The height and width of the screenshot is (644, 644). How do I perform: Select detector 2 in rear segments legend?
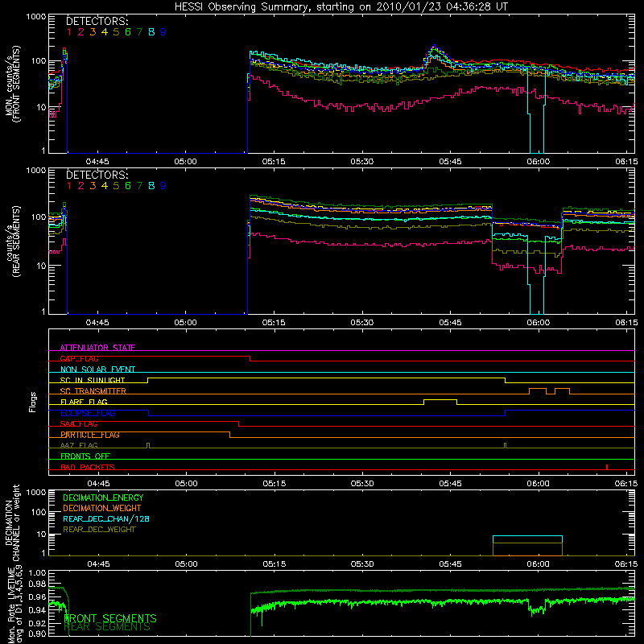click(x=81, y=186)
